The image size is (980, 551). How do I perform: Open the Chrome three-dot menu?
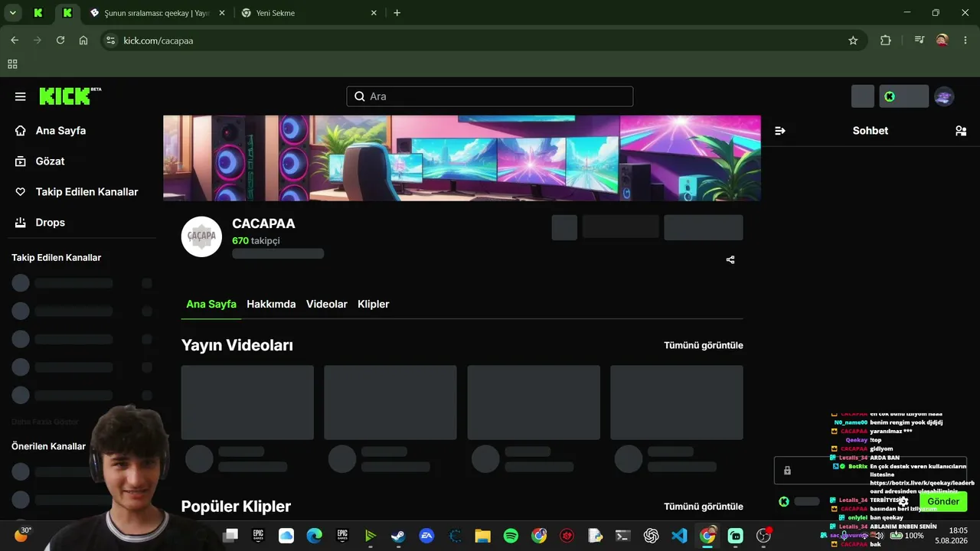pos(965,41)
